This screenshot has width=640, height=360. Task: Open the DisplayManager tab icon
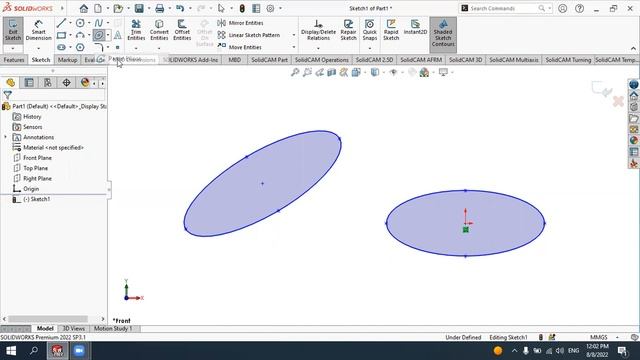(x=85, y=82)
